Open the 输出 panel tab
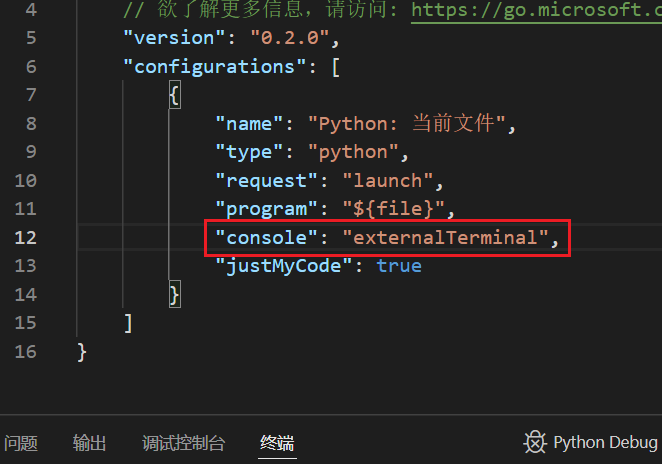662x464 pixels. (89, 443)
